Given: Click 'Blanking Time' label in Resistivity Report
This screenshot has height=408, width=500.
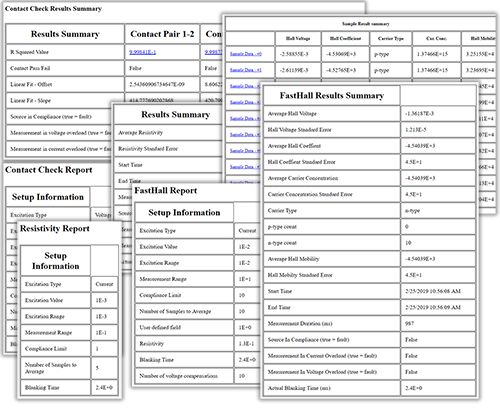Looking at the screenshot, I should [x=42, y=388].
